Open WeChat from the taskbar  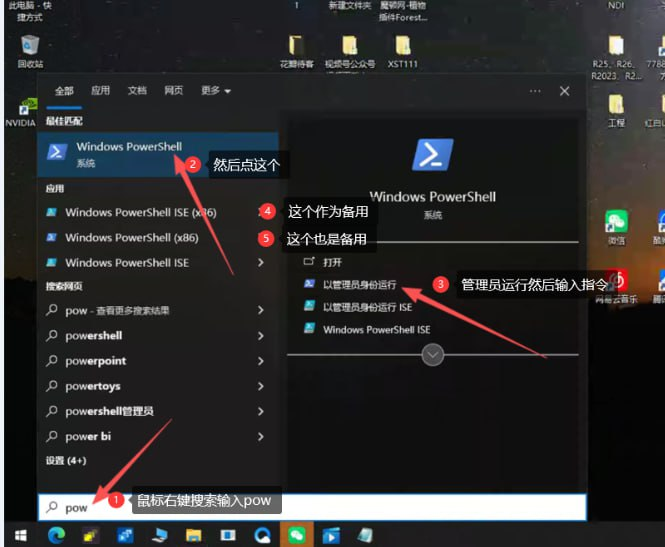296,535
